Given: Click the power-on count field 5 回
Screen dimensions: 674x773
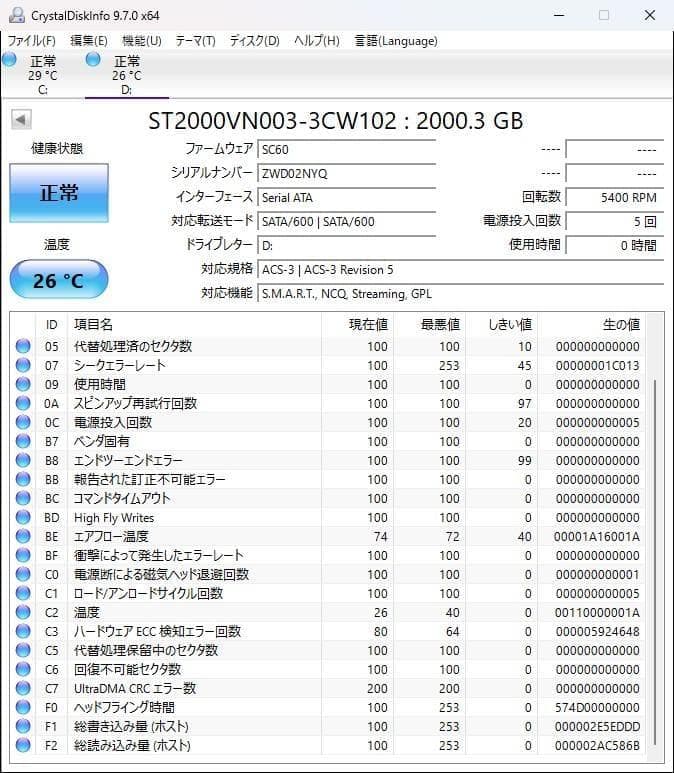Looking at the screenshot, I should [614, 221].
